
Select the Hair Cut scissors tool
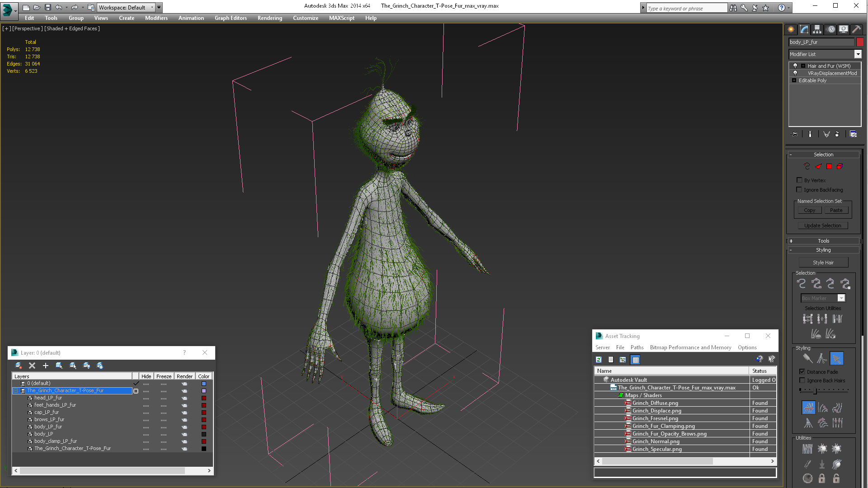(x=822, y=359)
